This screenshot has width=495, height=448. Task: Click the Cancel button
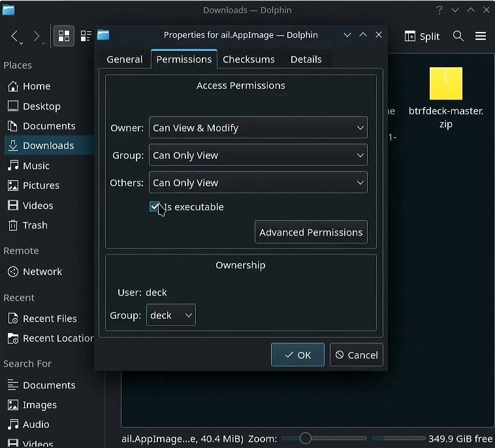click(x=356, y=355)
